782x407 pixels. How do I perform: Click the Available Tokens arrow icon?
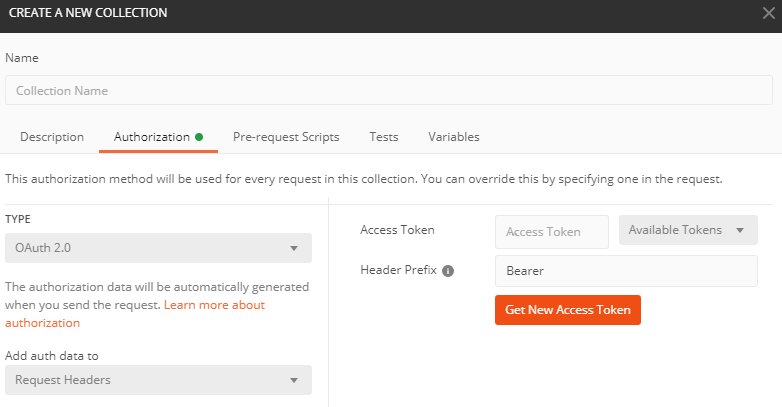(x=740, y=230)
